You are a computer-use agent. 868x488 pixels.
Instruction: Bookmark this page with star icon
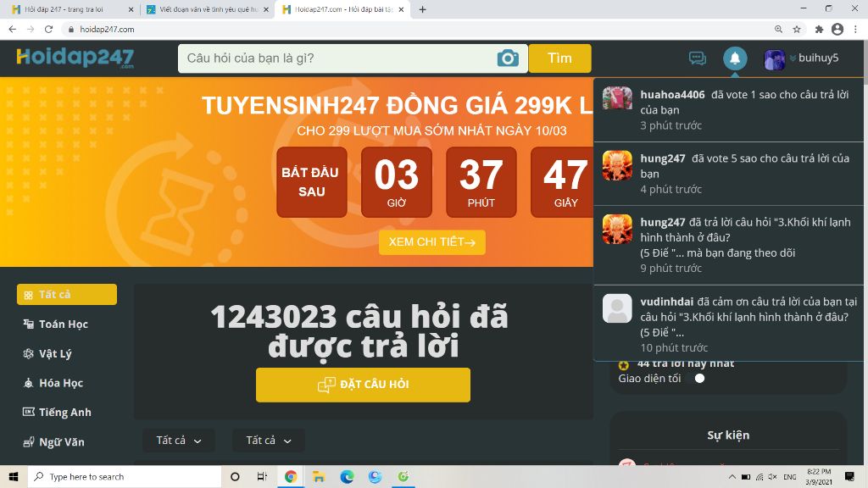point(797,30)
